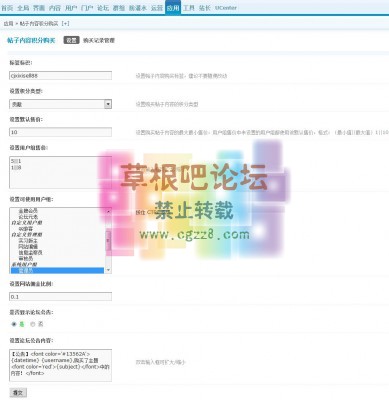The height and width of the screenshot is (400, 389).
Task: Select the highlighted 管理员 list entry
Action: click(57, 271)
